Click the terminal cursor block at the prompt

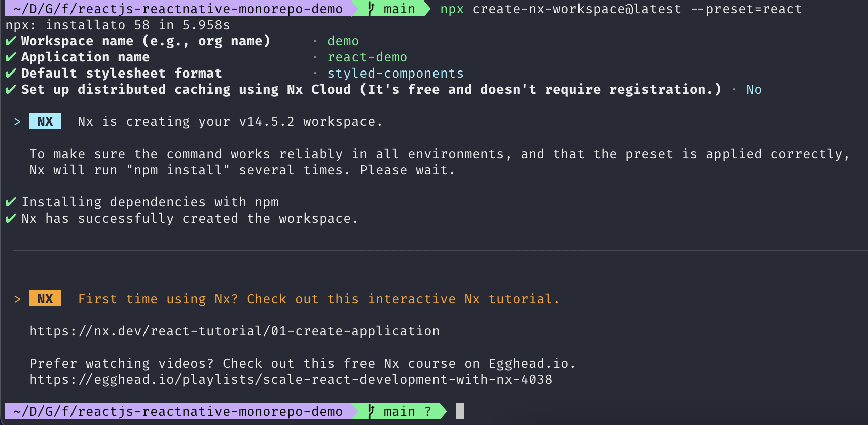[460, 411]
